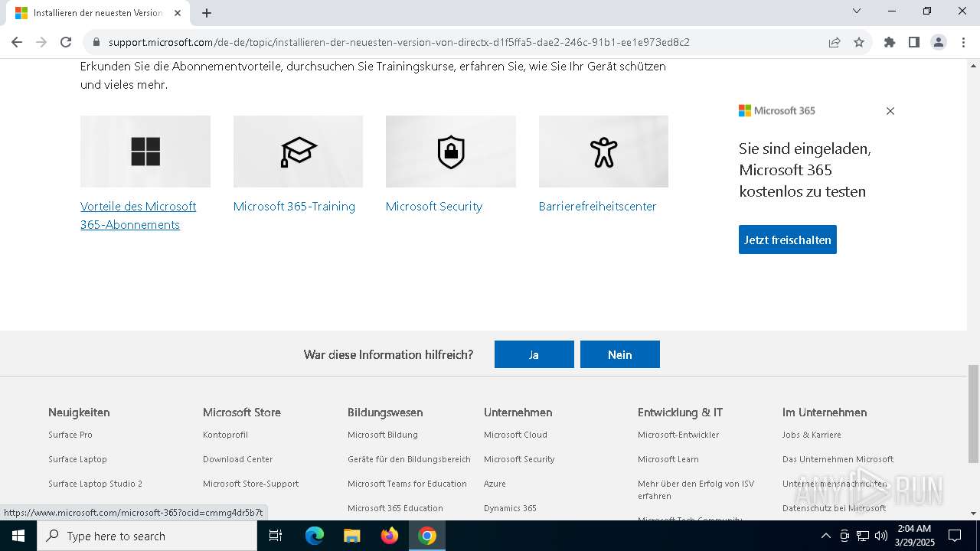The height and width of the screenshot is (551, 980).
Task: Open Microsoft 365-Training link
Action: pos(294,207)
